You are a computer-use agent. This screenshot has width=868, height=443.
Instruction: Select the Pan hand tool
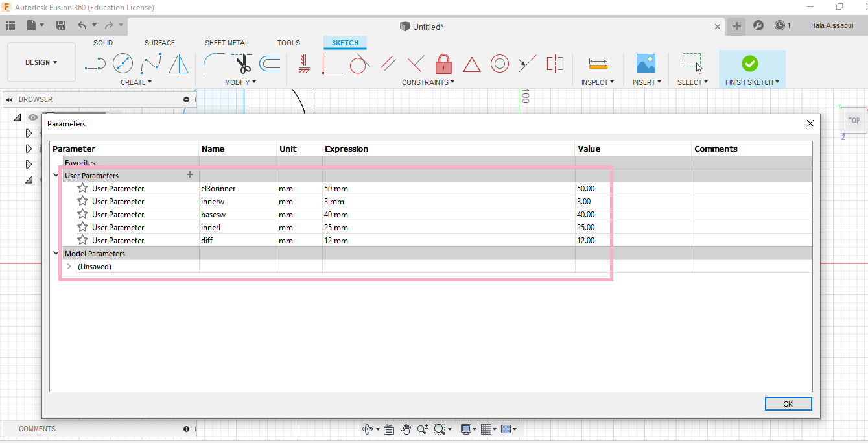[406, 429]
